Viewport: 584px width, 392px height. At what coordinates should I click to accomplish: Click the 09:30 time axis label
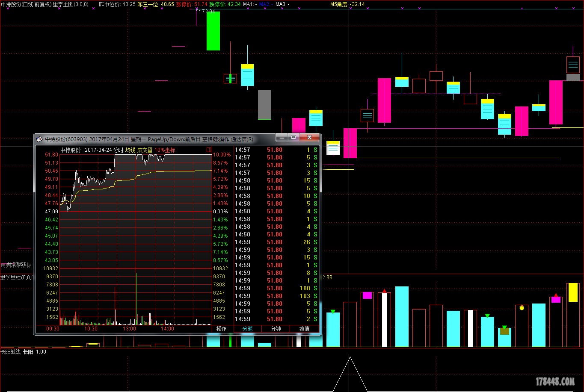[53, 329]
